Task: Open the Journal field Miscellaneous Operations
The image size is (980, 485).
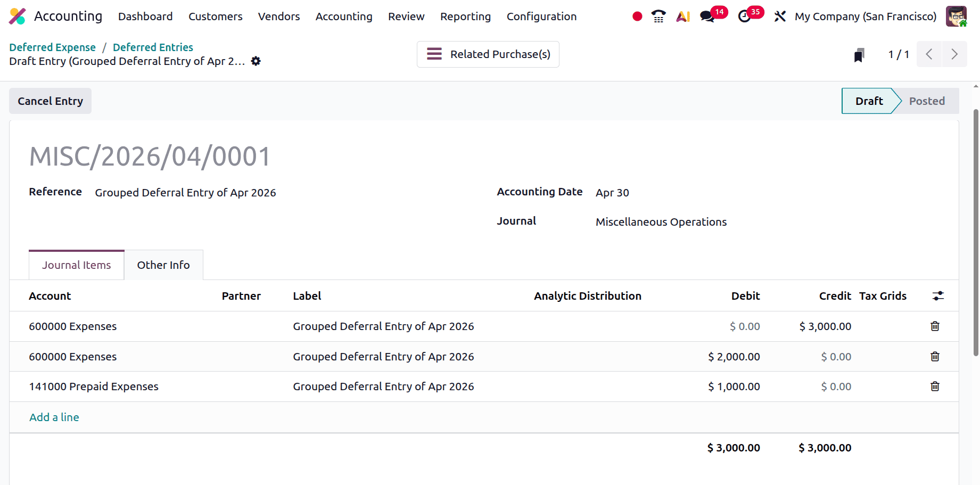Action: pos(661,222)
